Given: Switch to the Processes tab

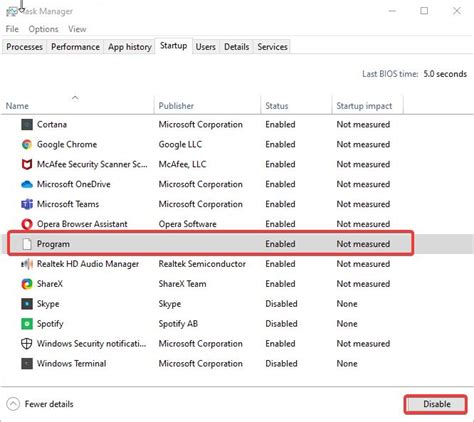Looking at the screenshot, I should coord(24,47).
